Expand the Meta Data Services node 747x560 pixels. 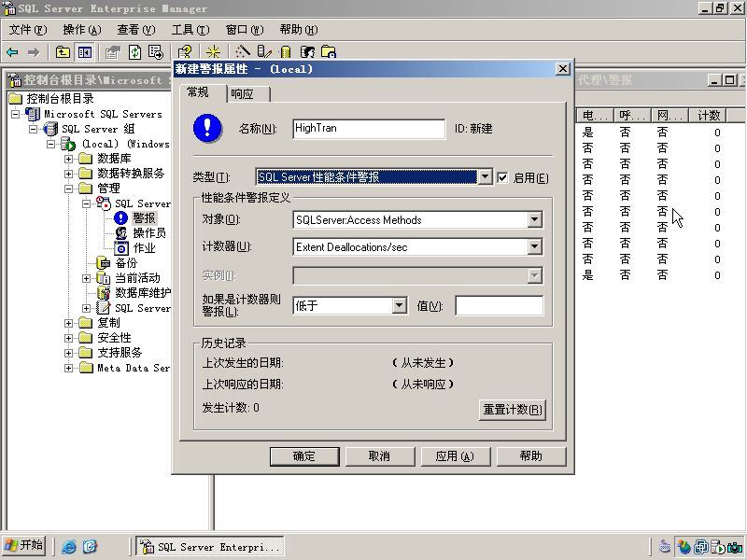[68, 368]
